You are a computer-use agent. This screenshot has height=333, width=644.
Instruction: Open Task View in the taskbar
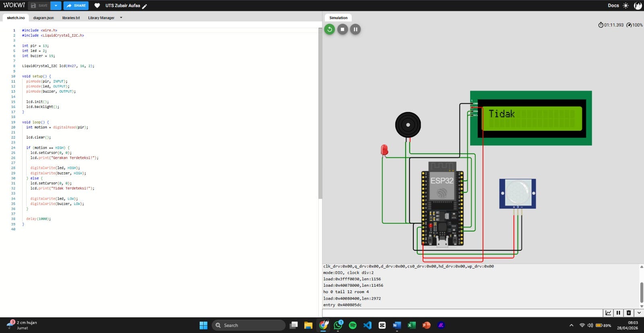294,325
